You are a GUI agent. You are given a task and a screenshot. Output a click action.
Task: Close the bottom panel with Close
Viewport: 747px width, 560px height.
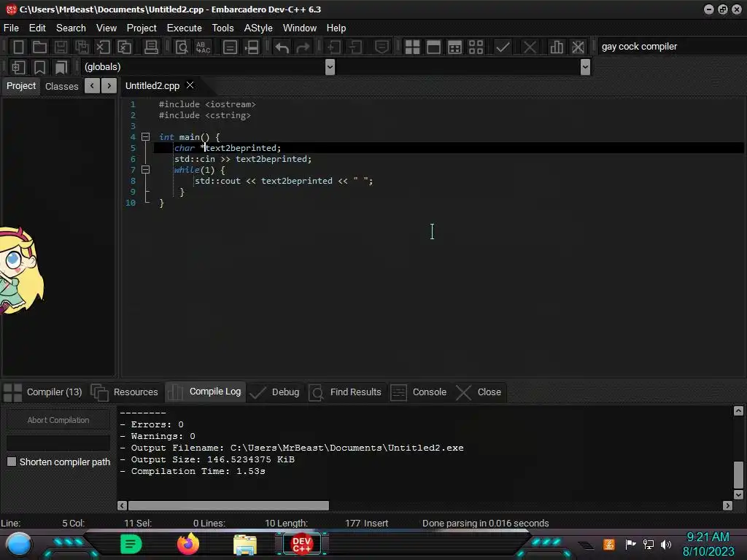(x=479, y=392)
